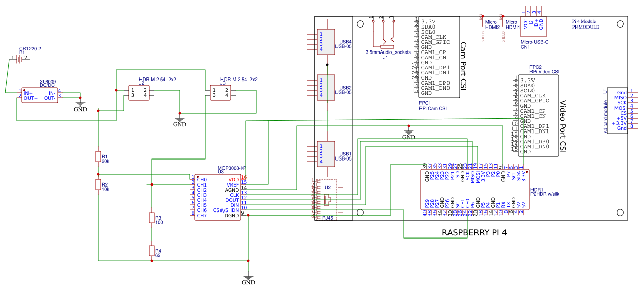Click the +5V pin on sd card module

[x=622, y=118]
